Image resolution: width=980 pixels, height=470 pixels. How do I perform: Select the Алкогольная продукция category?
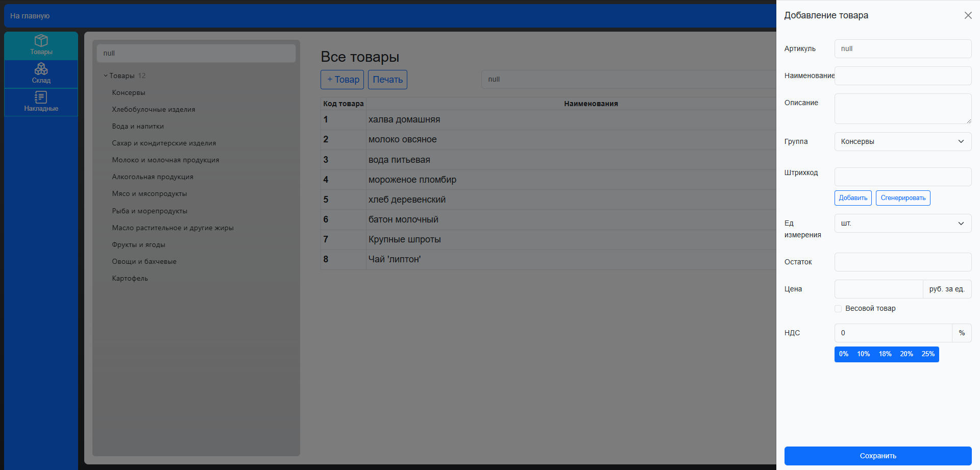click(x=153, y=177)
